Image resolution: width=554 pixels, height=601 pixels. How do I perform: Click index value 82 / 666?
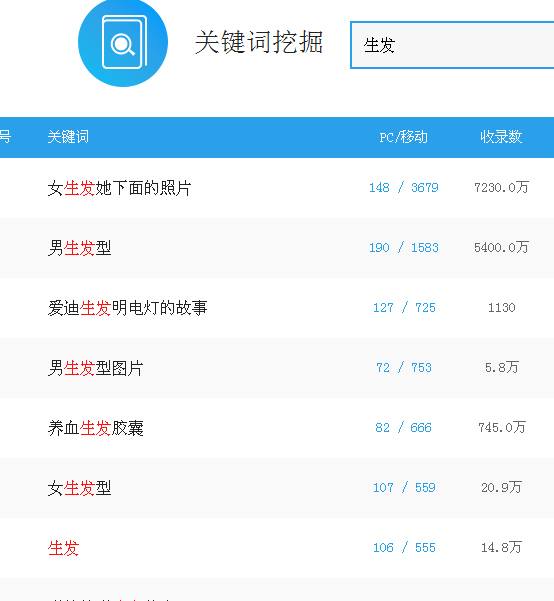(403, 428)
